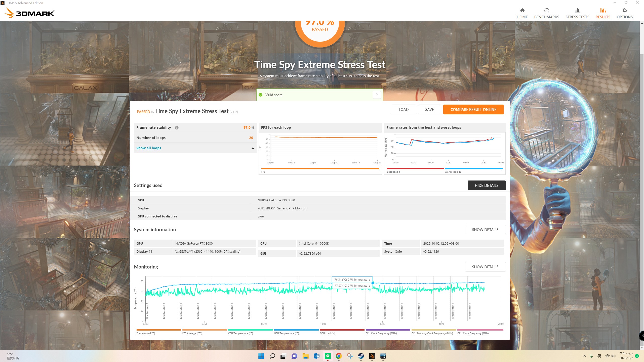Image resolution: width=644 pixels, height=362 pixels.
Task: Open the HOME tab
Action: click(x=522, y=13)
